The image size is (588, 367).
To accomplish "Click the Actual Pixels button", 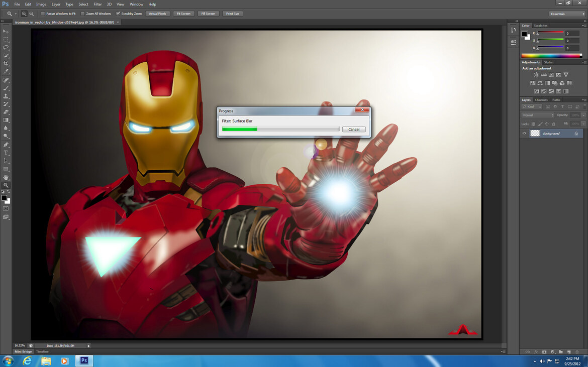I will pyautogui.click(x=157, y=14).
